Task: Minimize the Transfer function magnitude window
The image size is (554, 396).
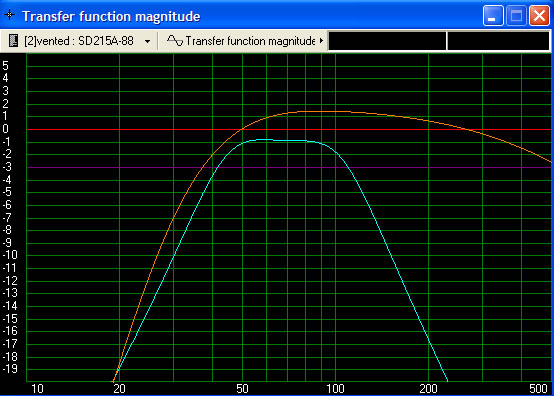Action: (x=493, y=16)
